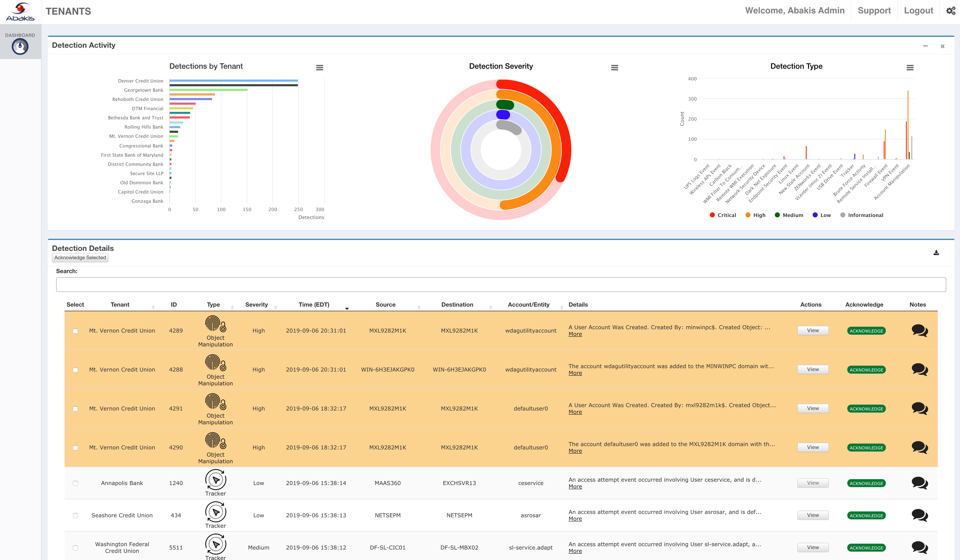Check the checkbox for Seashore Credit Union row

point(75,515)
